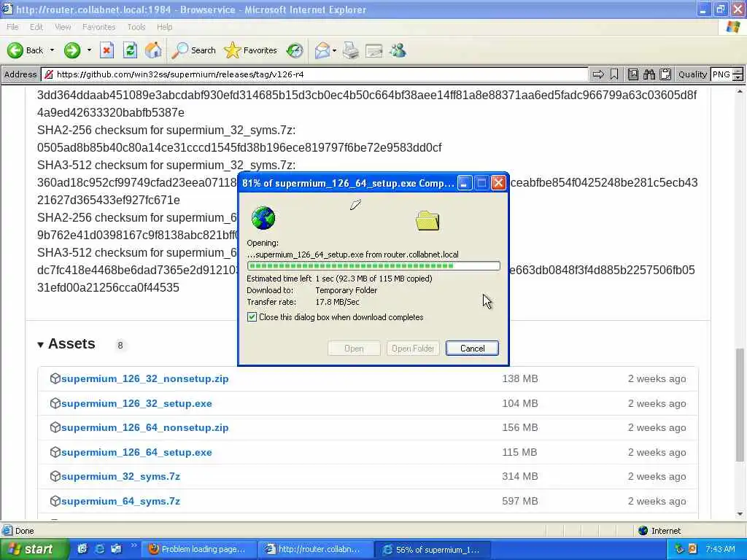Viewport: 747px width, 560px height.
Task: Click the binoculars find icon
Action: click(x=649, y=74)
